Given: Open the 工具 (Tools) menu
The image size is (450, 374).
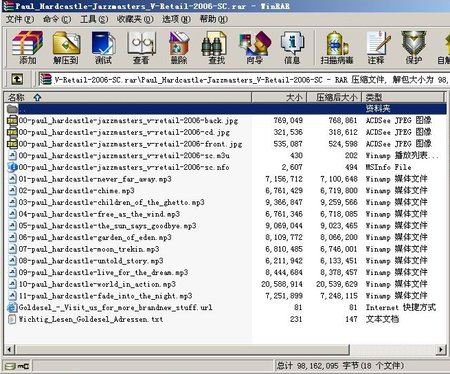Looking at the screenshot, I should click(94, 19).
